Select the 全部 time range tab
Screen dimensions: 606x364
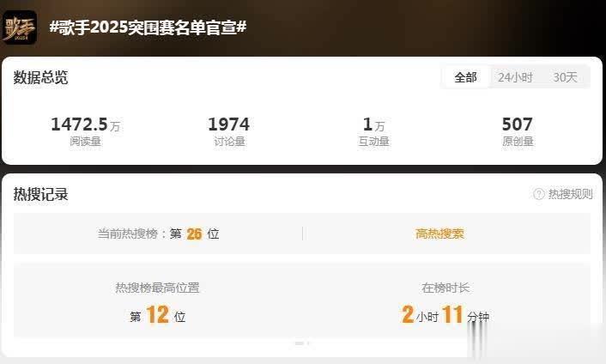pyautogui.click(x=466, y=77)
